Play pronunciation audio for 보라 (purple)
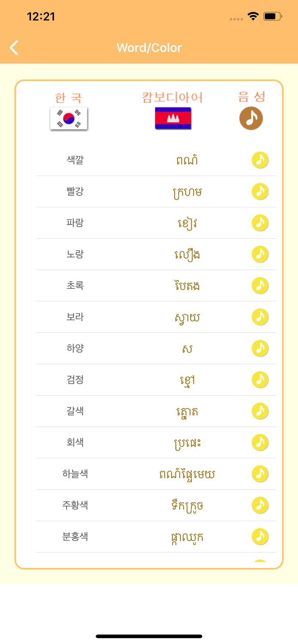The height and width of the screenshot is (644, 298). (x=260, y=317)
